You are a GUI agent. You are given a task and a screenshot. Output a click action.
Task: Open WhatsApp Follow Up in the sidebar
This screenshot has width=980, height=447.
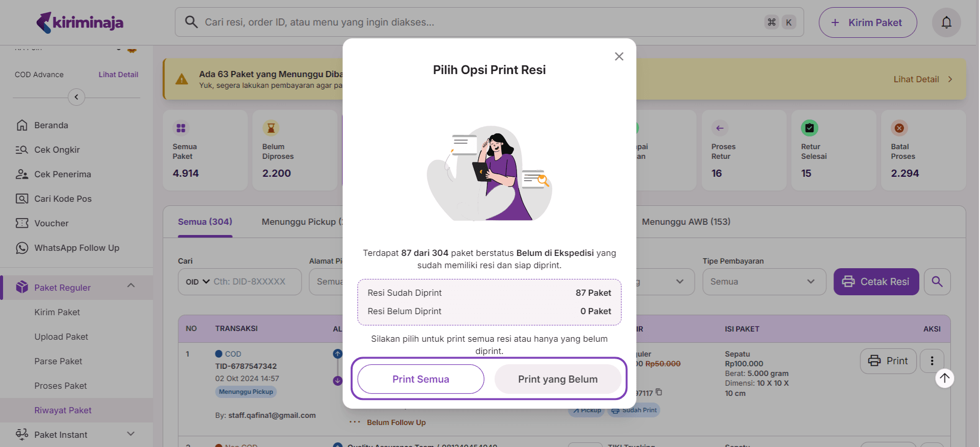click(x=77, y=248)
